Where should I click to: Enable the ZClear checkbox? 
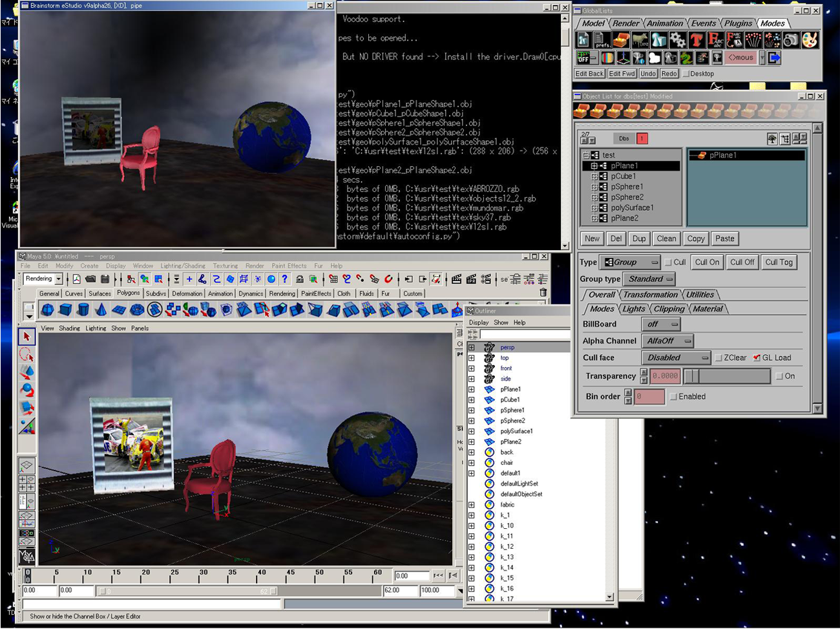[719, 358]
